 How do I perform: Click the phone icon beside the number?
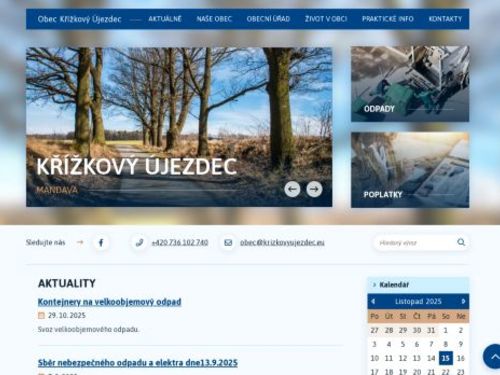pyautogui.click(x=140, y=242)
